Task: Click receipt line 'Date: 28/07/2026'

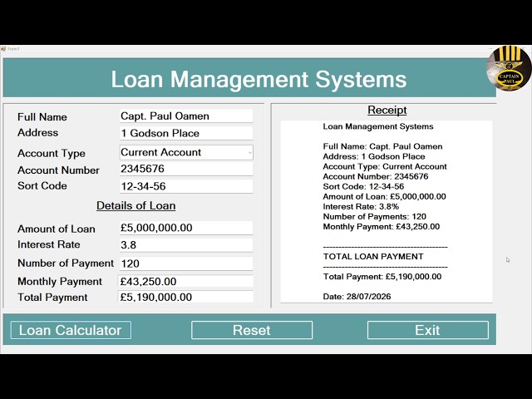Action: click(357, 297)
